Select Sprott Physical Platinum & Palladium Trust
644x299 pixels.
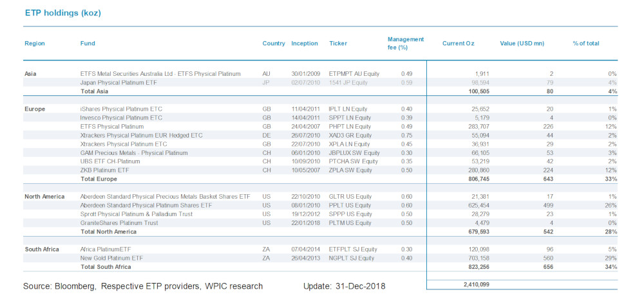[x=137, y=214]
